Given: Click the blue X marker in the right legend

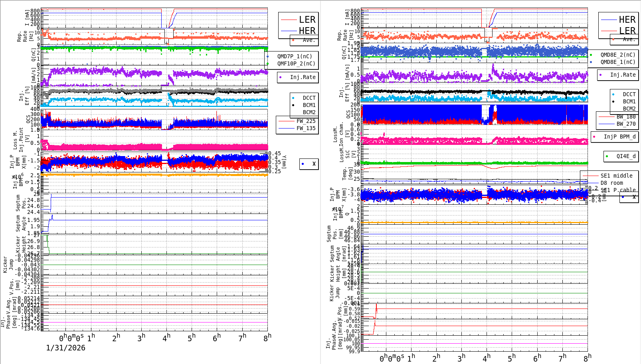Looking at the screenshot, I should (x=623, y=198).
